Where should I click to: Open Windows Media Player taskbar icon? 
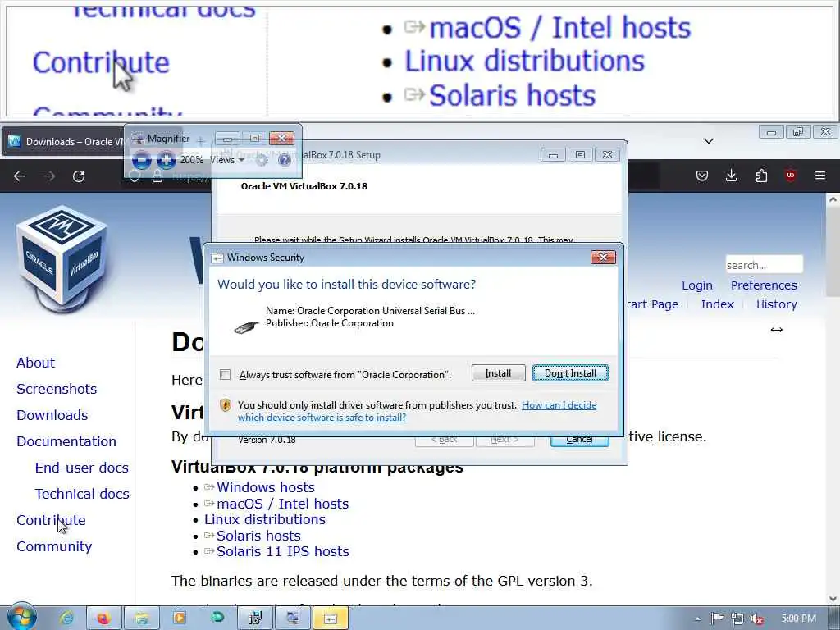click(x=179, y=619)
